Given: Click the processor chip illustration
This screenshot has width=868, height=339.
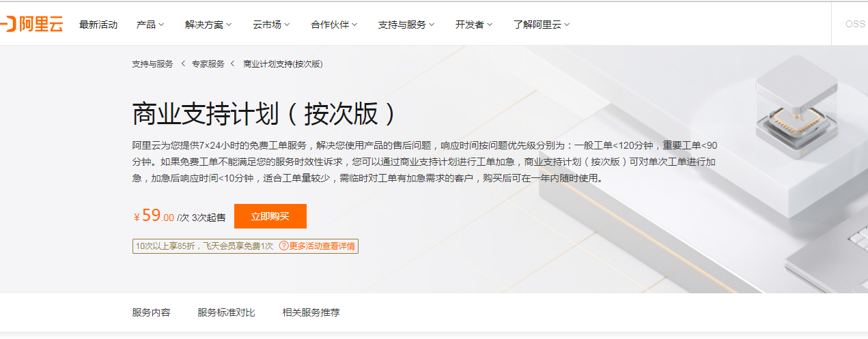Looking at the screenshot, I should [794, 123].
